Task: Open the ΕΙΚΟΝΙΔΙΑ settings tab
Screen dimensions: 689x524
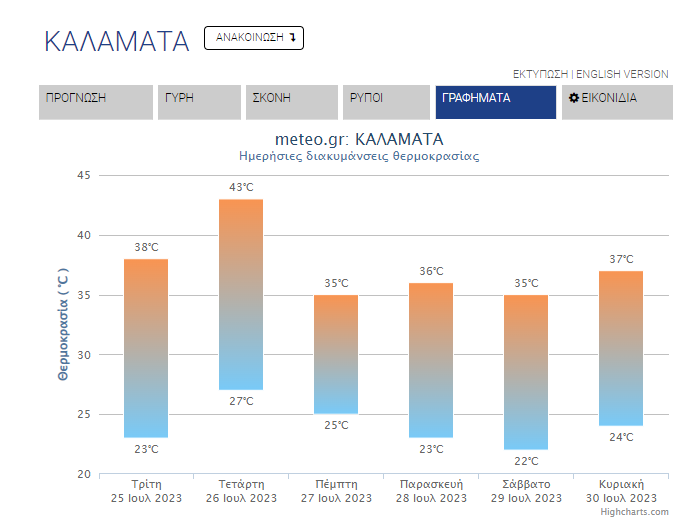Action: click(617, 102)
